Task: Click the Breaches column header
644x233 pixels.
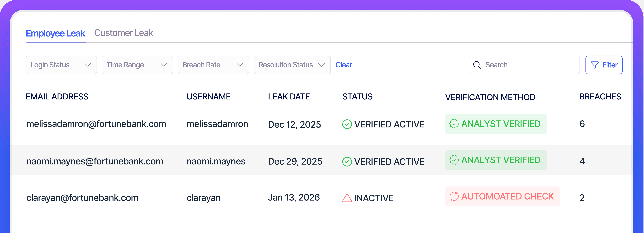Action: tap(600, 97)
